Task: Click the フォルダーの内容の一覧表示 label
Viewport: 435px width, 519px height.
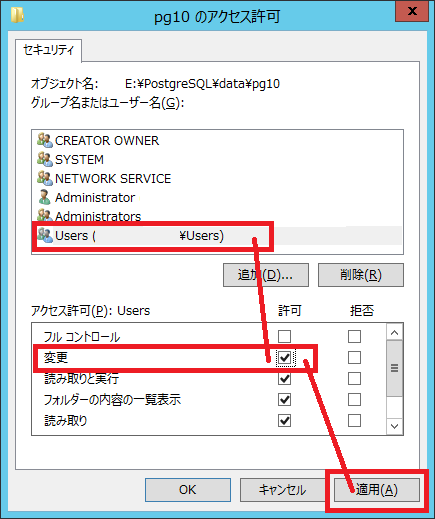Action: click(x=112, y=400)
